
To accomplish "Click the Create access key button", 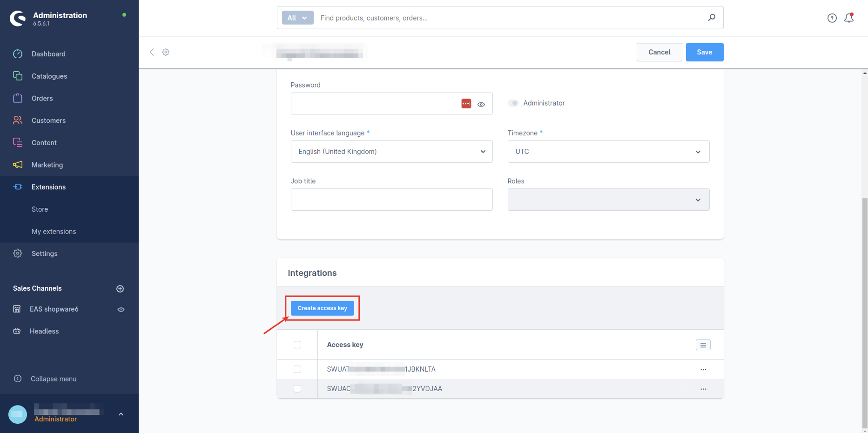I will point(322,308).
